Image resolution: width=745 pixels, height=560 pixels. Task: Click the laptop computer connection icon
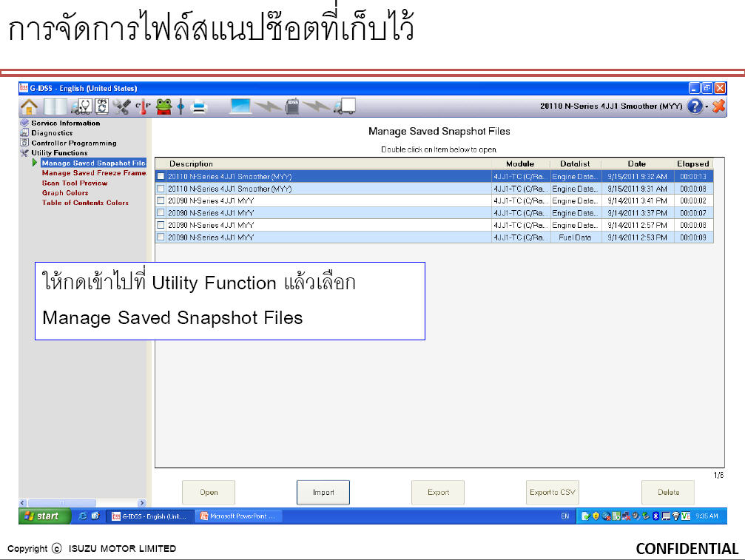coord(240,107)
